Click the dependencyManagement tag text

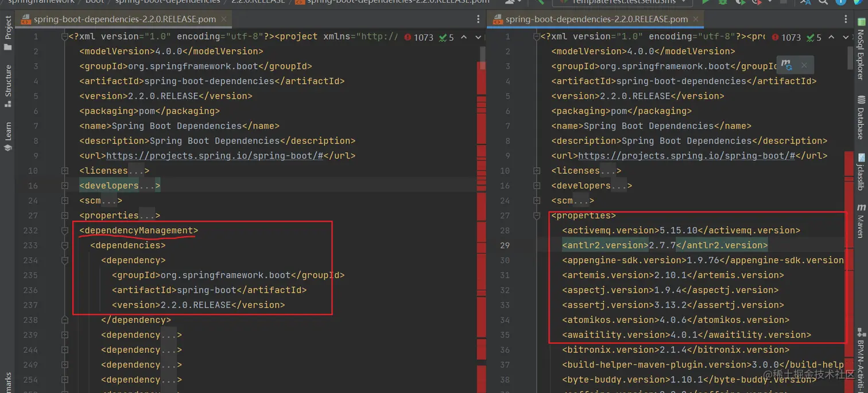pyautogui.click(x=138, y=230)
